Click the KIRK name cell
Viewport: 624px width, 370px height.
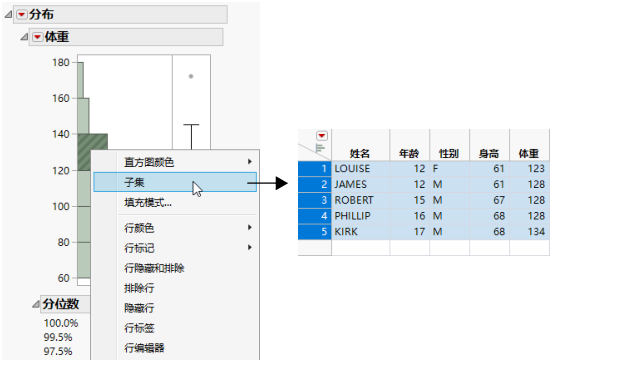(x=361, y=232)
